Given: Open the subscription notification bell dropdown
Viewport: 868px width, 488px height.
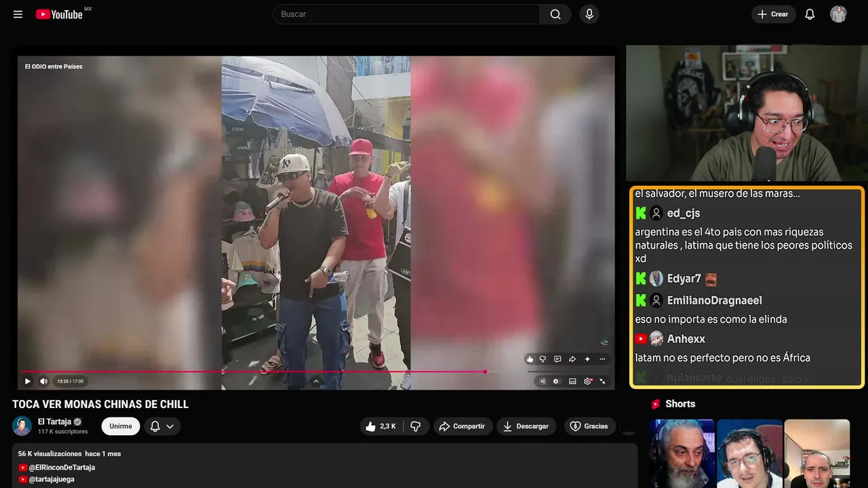Looking at the screenshot, I should click(162, 426).
